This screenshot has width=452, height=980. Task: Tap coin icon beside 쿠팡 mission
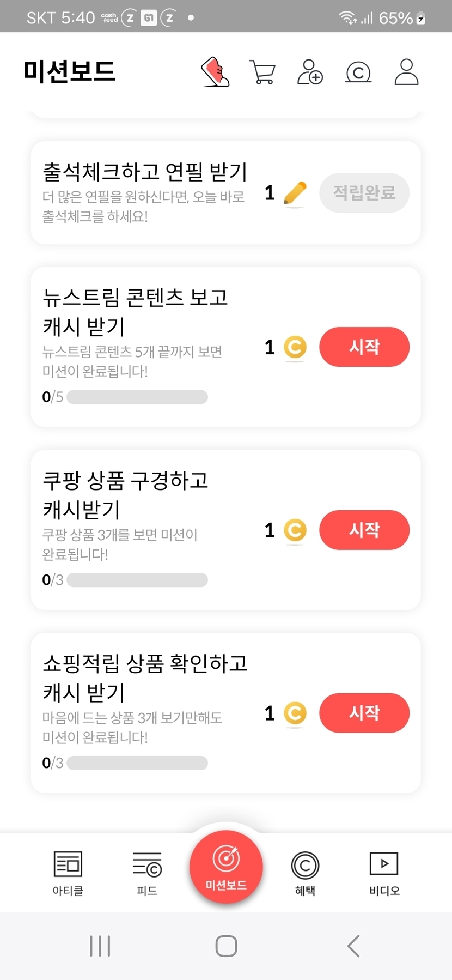click(x=295, y=530)
